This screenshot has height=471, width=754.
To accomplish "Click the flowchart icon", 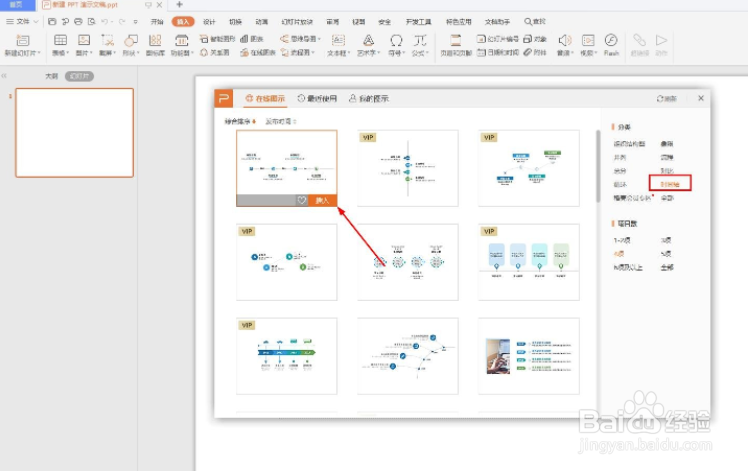I will point(284,52).
